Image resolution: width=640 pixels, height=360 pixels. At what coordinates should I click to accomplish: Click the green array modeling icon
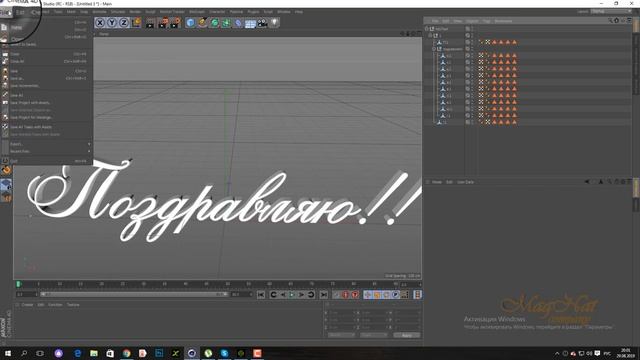[x=226, y=23]
